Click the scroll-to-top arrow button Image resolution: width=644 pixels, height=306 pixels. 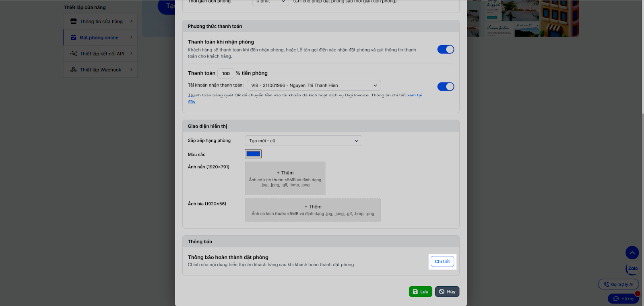click(632, 253)
